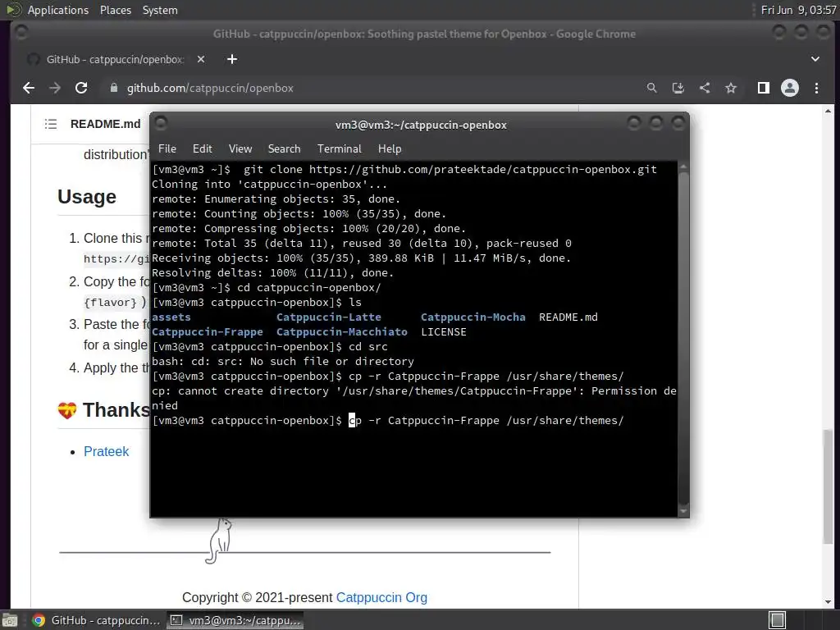This screenshot has height=630, width=840.
Task: Bookmark this page with star icon
Action: 731,88
